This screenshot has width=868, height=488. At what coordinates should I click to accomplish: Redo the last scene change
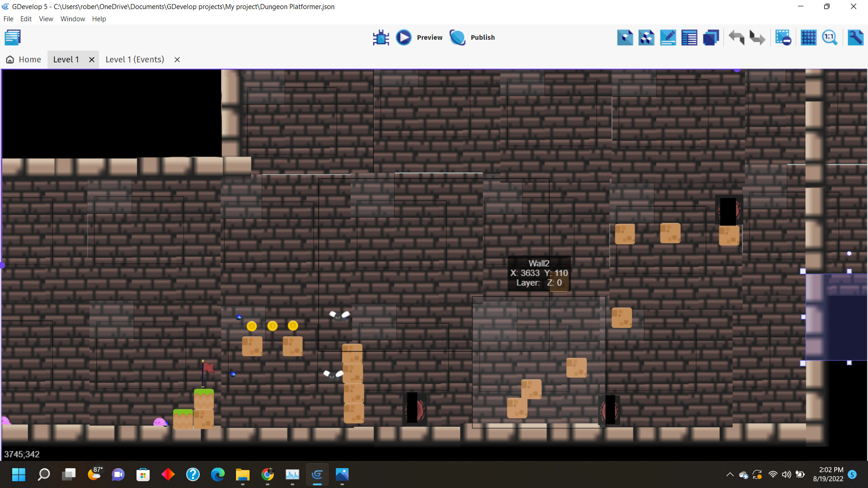pyautogui.click(x=757, y=37)
